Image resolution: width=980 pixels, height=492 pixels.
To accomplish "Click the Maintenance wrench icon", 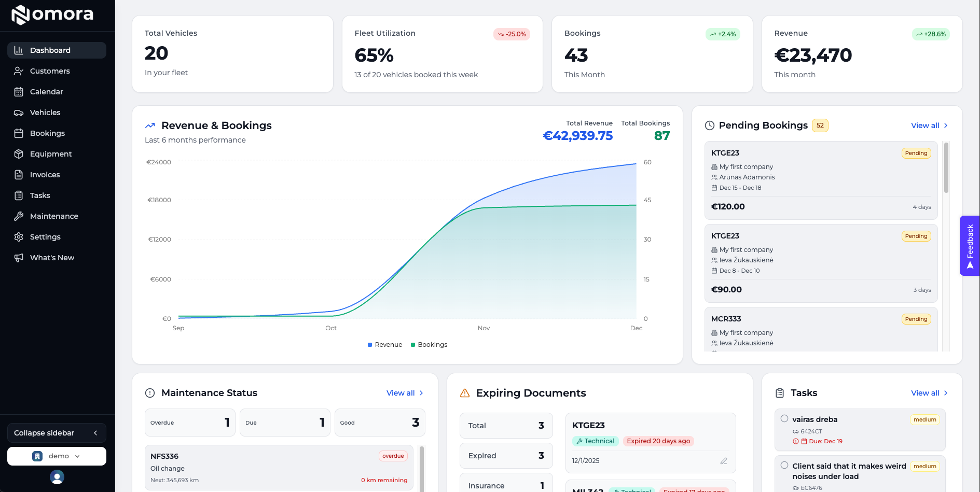I will tap(19, 216).
